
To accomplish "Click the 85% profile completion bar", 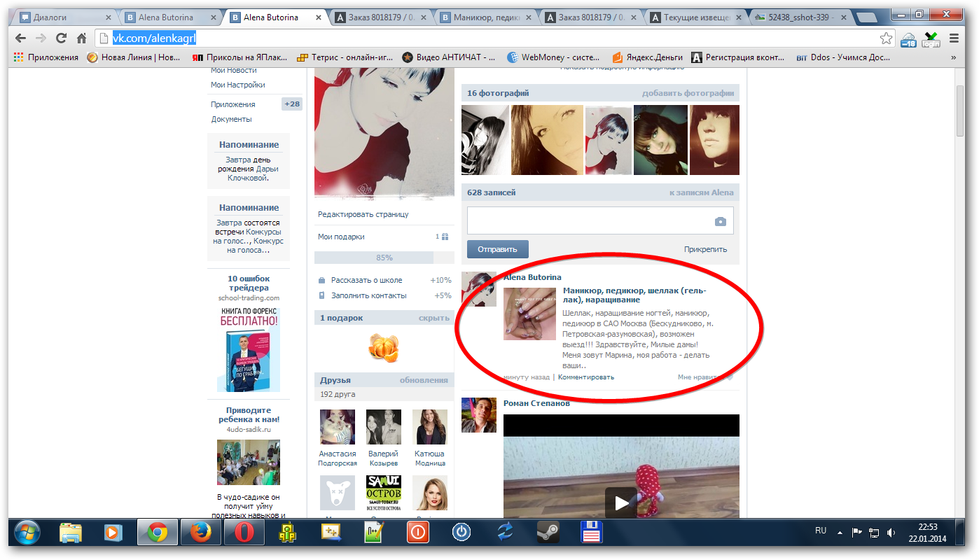I will click(384, 258).
